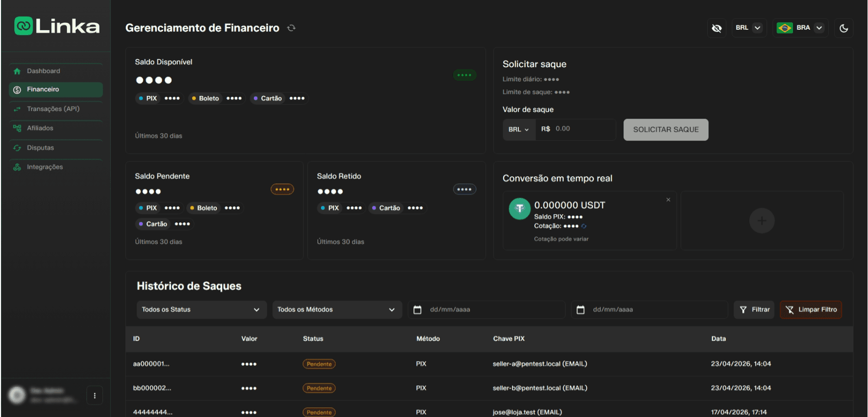Toggle dark mode moon icon
Screen dimensions: 868x417
coord(844,28)
